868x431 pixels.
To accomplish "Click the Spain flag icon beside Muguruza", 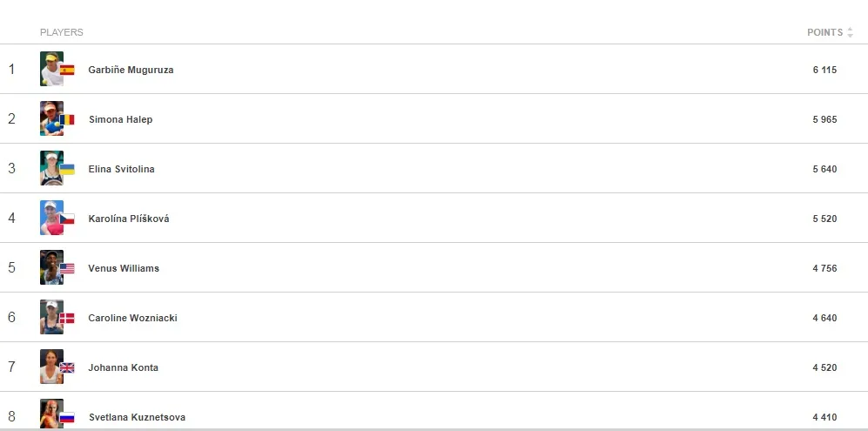I will pyautogui.click(x=67, y=70).
